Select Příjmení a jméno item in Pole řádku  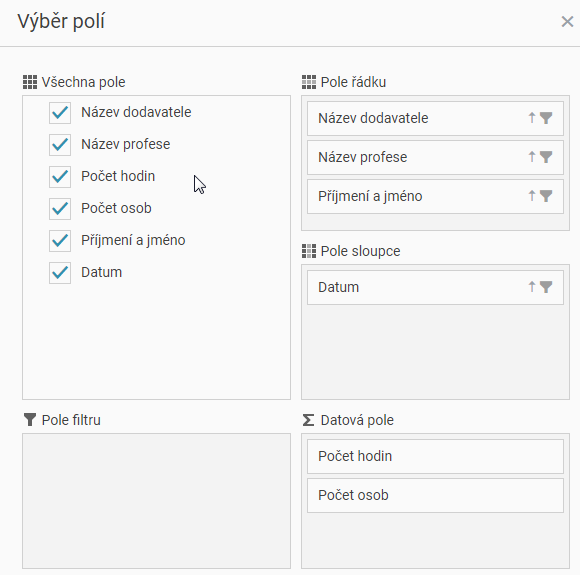click(435, 196)
